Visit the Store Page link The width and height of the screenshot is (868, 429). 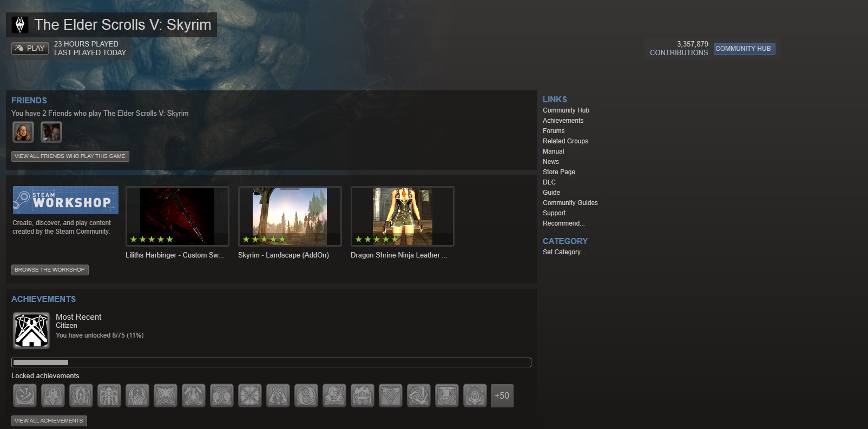tap(559, 172)
